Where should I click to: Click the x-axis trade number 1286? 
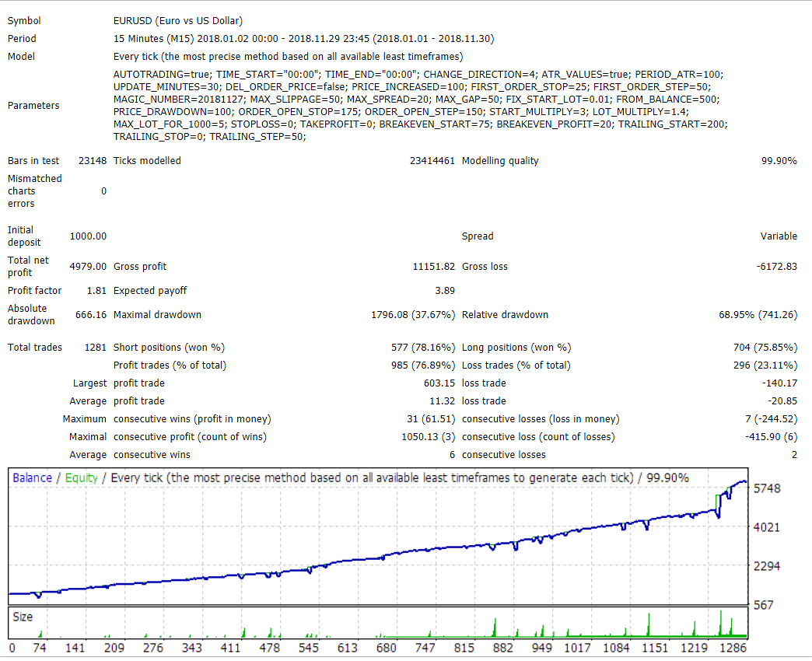733,648
